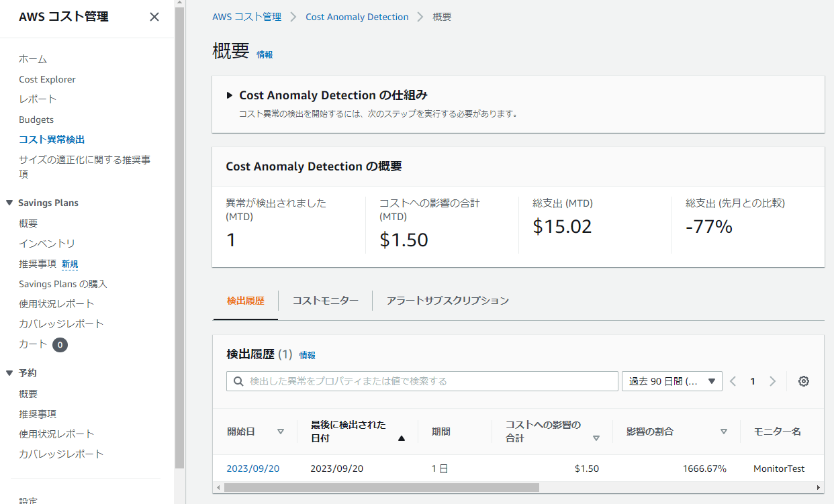This screenshot has width=834, height=504.
Task: Click the $1.50 cost impact table cell
Action: tap(587, 468)
